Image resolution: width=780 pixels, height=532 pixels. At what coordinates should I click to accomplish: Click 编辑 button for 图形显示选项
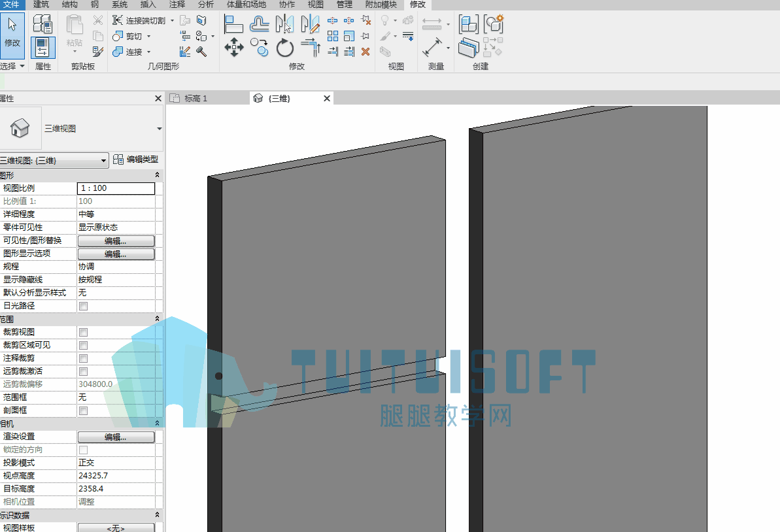click(x=116, y=254)
